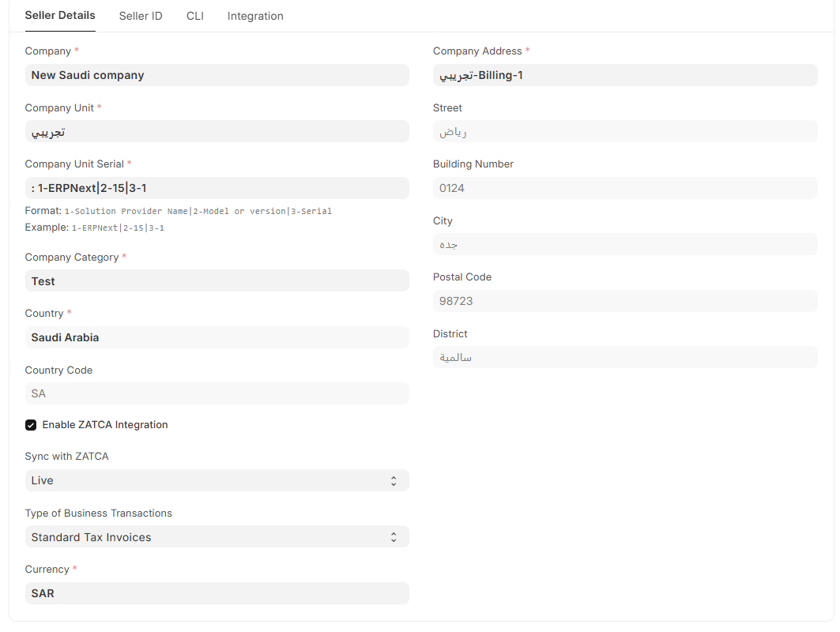Viewport: 840px width, 632px height.
Task: Click the Standard Tax Invoices dropdown arrows
Action: [394, 537]
